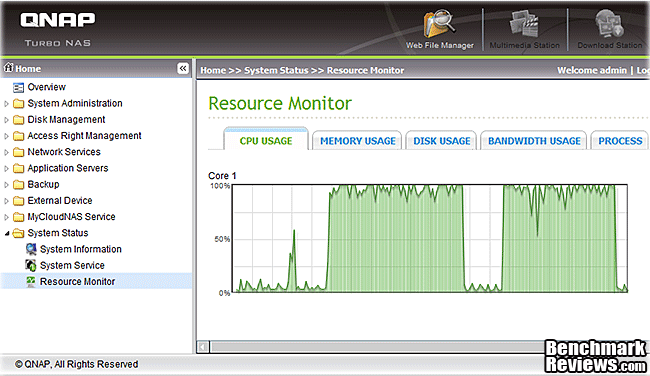Image resolution: width=650 pixels, height=376 pixels.
Task: Select the CPU USAGE tab
Action: click(266, 139)
